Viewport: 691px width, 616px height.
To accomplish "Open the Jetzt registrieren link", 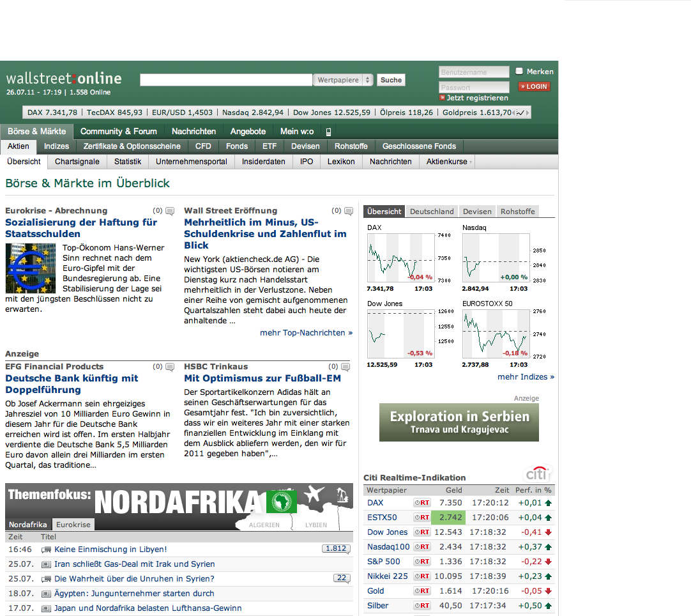I will tap(477, 98).
